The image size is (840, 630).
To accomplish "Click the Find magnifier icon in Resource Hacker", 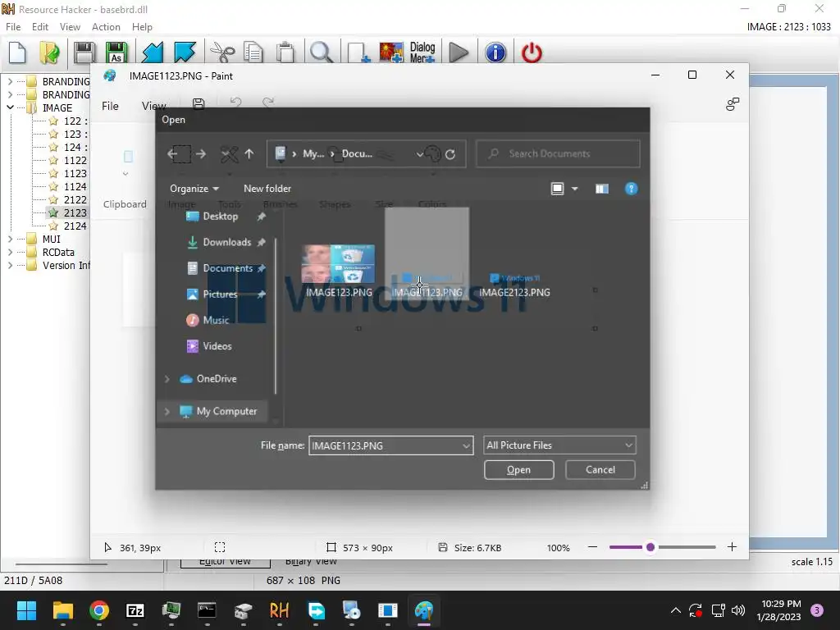I will [x=321, y=52].
